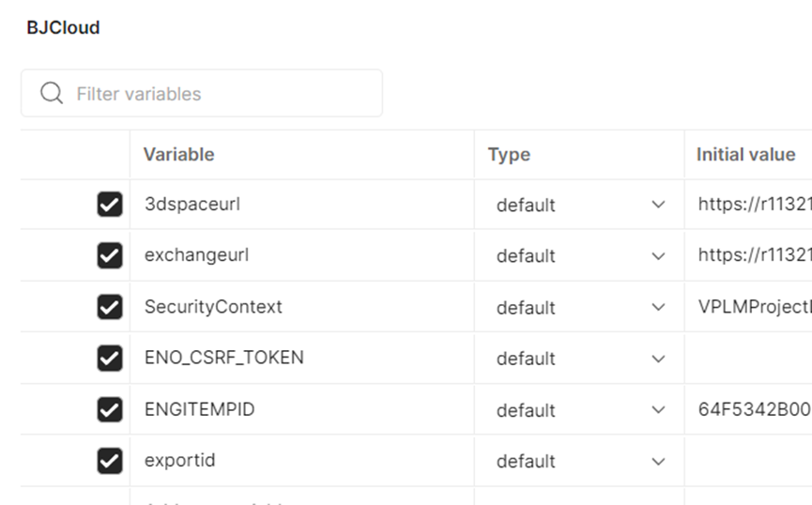Click the search magnifier icon
The height and width of the screenshot is (505, 812).
52,93
